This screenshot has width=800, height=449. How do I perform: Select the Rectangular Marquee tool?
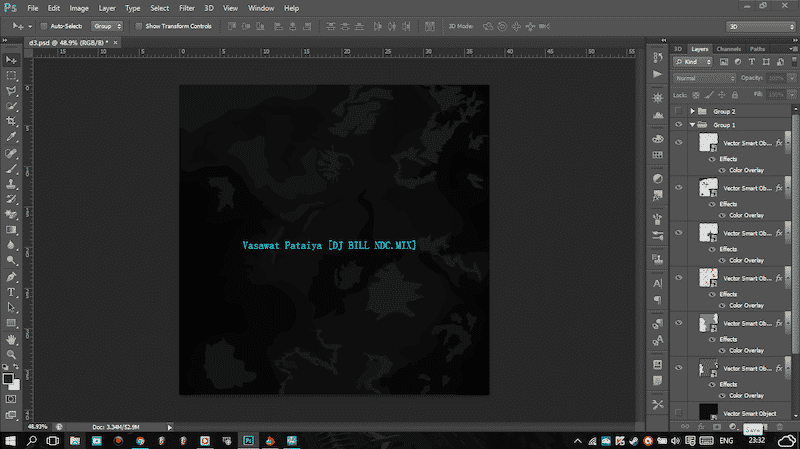[x=11, y=75]
